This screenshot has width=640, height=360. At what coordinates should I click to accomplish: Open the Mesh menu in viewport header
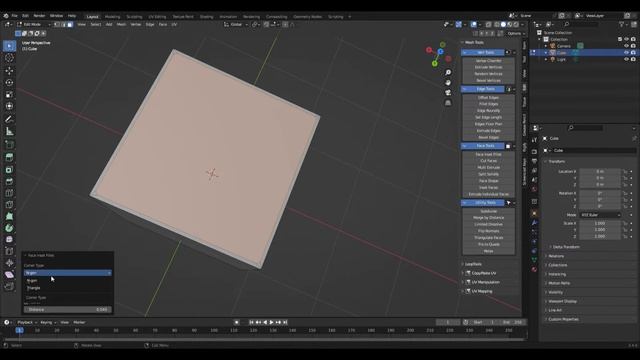click(121, 24)
